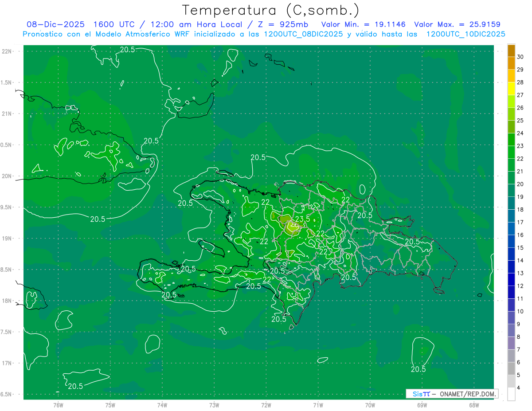
Task: Click the colorbar label 23
Action: (x=520, y=145)
